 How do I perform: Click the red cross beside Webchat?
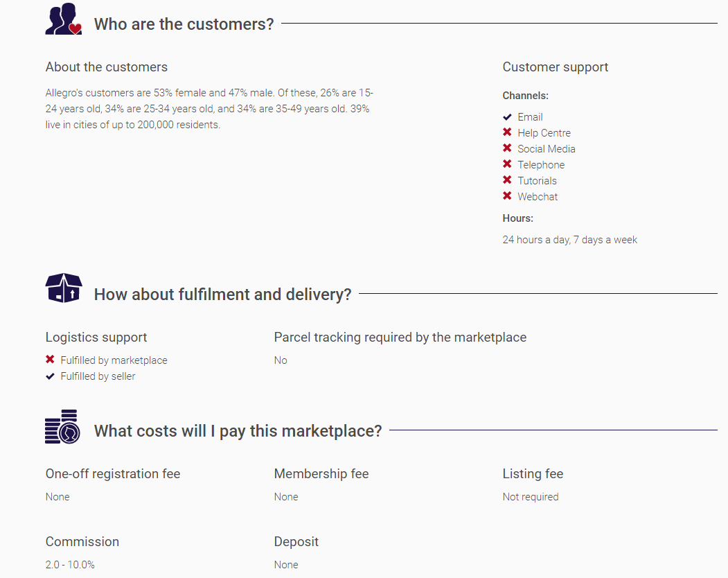pyautogui.click(x=507, y=196)
